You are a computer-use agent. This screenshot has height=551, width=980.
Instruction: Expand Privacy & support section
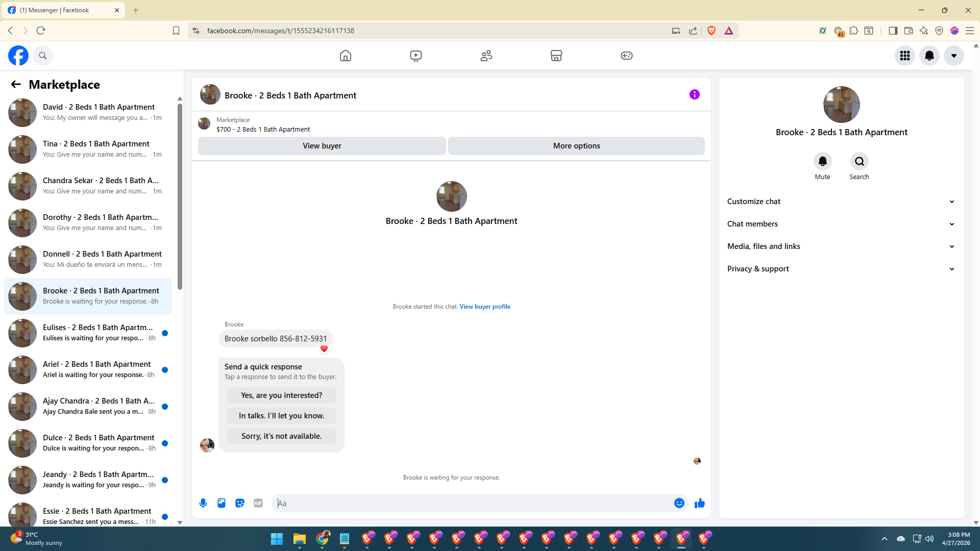842,269
